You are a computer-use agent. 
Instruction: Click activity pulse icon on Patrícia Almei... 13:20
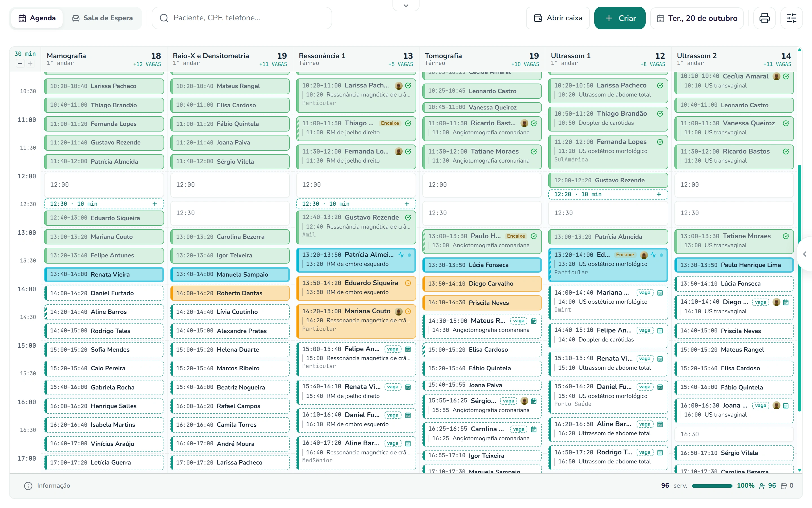401,255
